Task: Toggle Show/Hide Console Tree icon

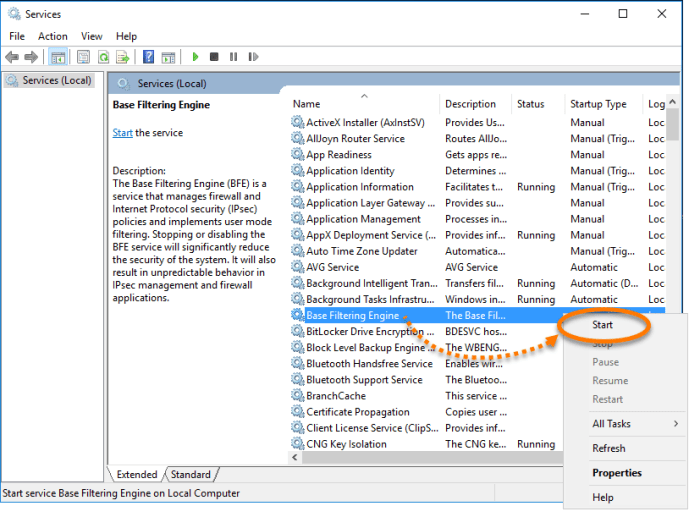Action: [x=58, y=57]
